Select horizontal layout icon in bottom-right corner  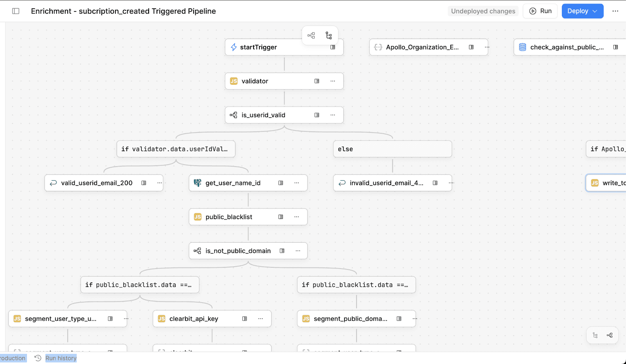point(609,335)
